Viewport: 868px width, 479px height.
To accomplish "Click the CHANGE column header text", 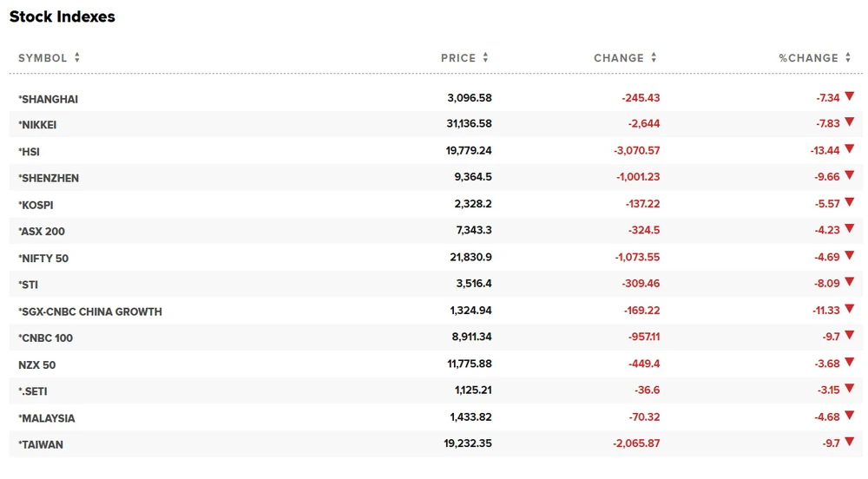I will click(619, 58).
